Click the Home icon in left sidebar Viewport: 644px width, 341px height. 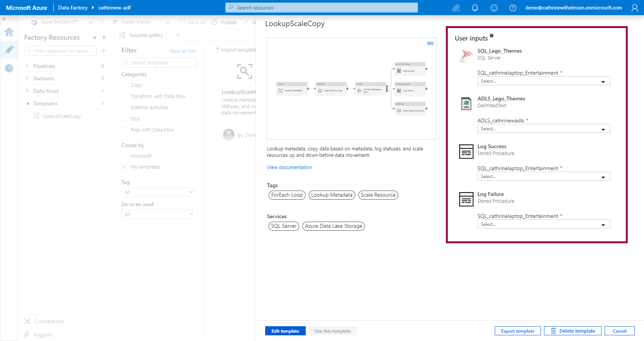[9, 32]
